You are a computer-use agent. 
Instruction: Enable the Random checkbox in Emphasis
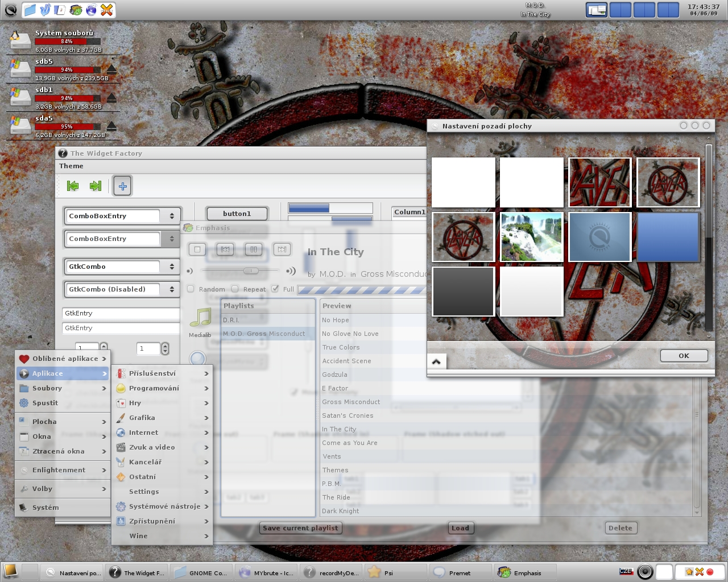pyautogui.click(x=191, y=289)
